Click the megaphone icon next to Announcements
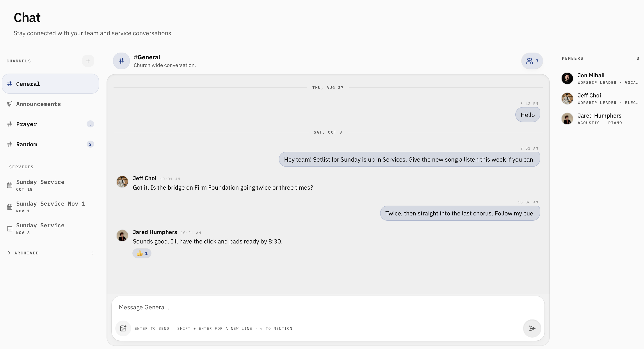The image size is (644, 349). [10, 104]
